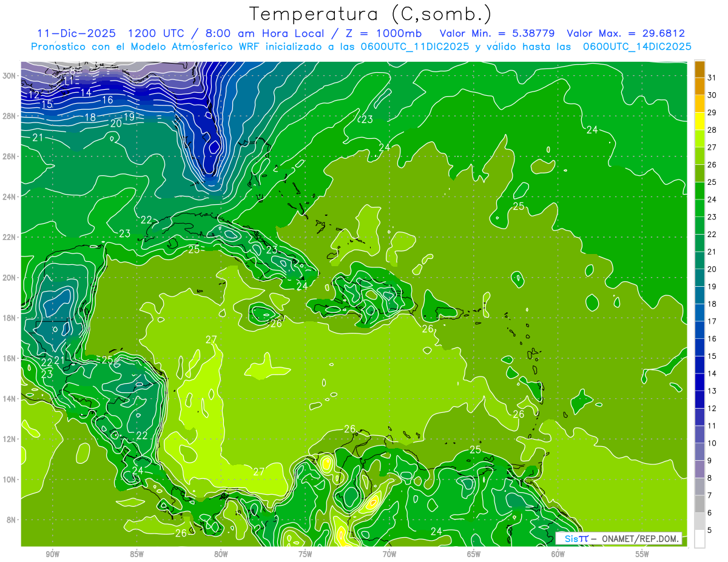Screen dimensions: 728x562
Task: Click the yellow legend swatch between 28 and 29
Action: point(699,121)
